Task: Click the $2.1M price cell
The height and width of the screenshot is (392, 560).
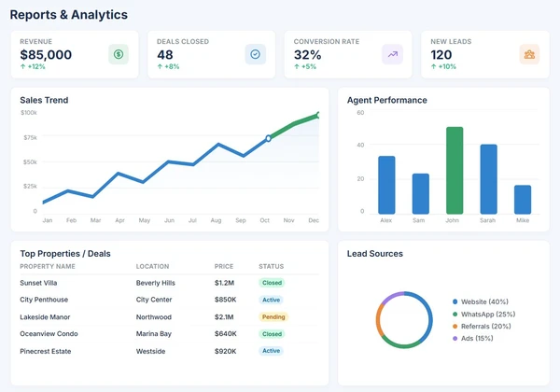Action: point(224,317)
